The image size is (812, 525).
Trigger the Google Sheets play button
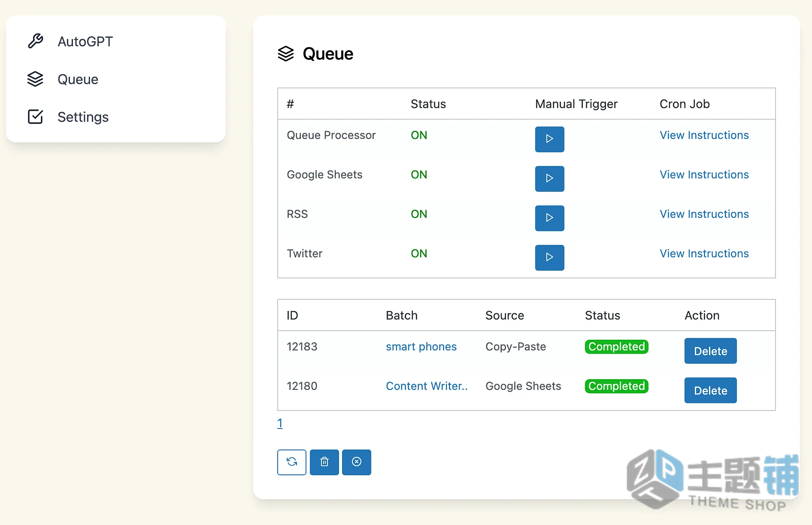coord(549,178)
